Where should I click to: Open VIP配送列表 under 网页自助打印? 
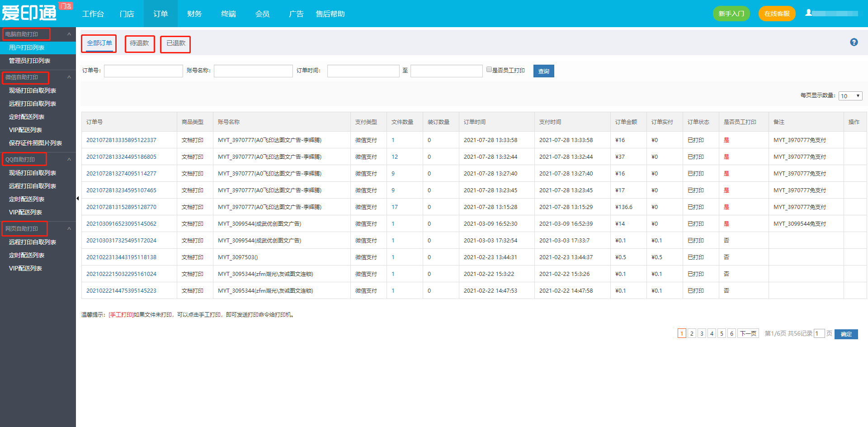pyautogui.click(x=25, y=268)
